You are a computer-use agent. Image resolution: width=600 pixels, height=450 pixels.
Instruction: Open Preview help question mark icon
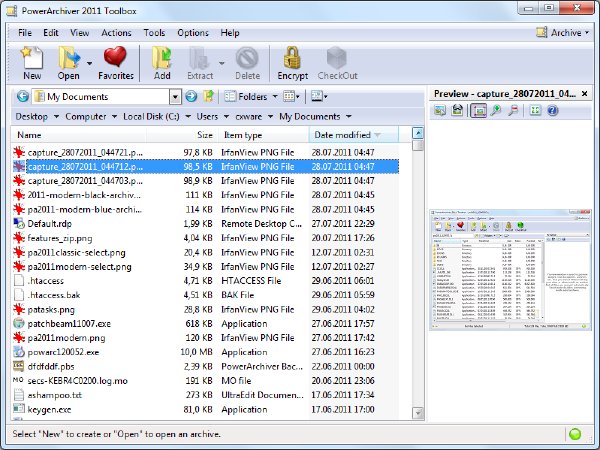tap(552, 111)
